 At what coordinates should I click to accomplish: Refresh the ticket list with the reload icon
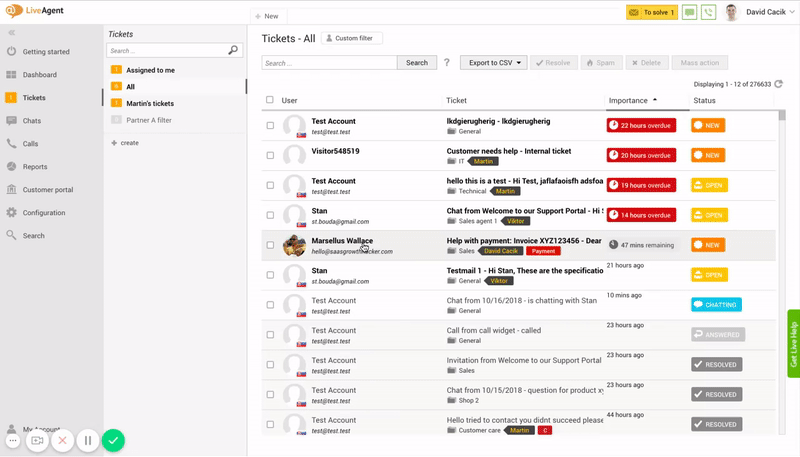779,84
